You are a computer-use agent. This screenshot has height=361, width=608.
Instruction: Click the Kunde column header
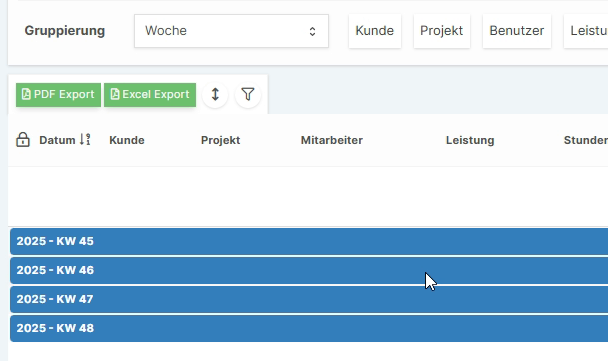point(127,140)
